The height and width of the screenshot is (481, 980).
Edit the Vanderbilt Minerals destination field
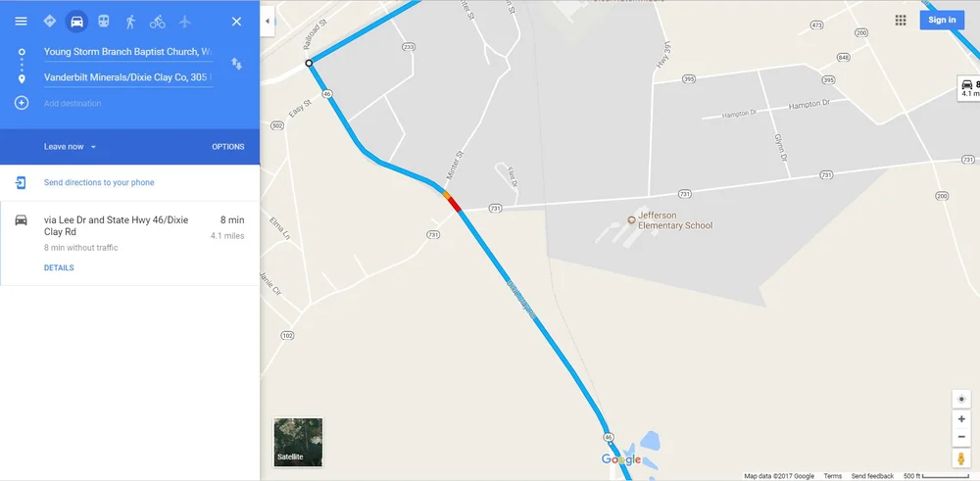pos(128,78)
